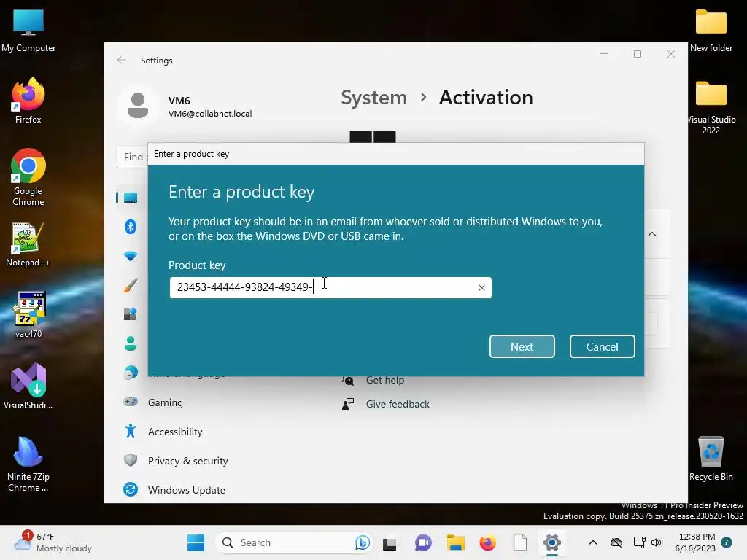Show hidden tray icons chevron
The height and width of the screenshot is (560, 747).
[x=592, y=542]
